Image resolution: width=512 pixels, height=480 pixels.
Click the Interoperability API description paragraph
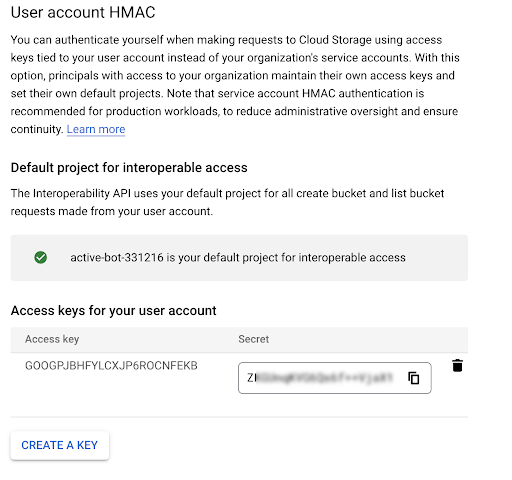[227, 202]
